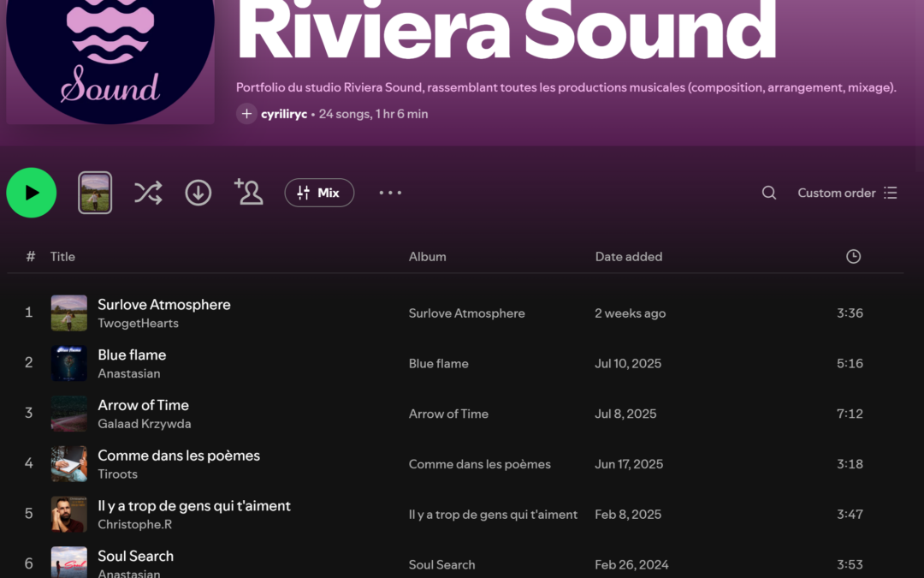Sort by the Album column header
This screenshot has height=578, width=924.
[427, 257]
